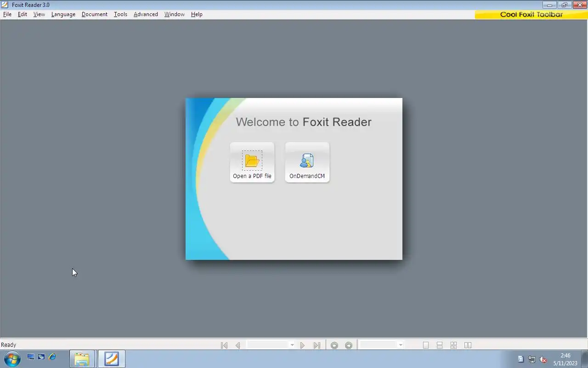Go to the previous page
This screenshot has height=368, width=588.
(x=238, y=345)
